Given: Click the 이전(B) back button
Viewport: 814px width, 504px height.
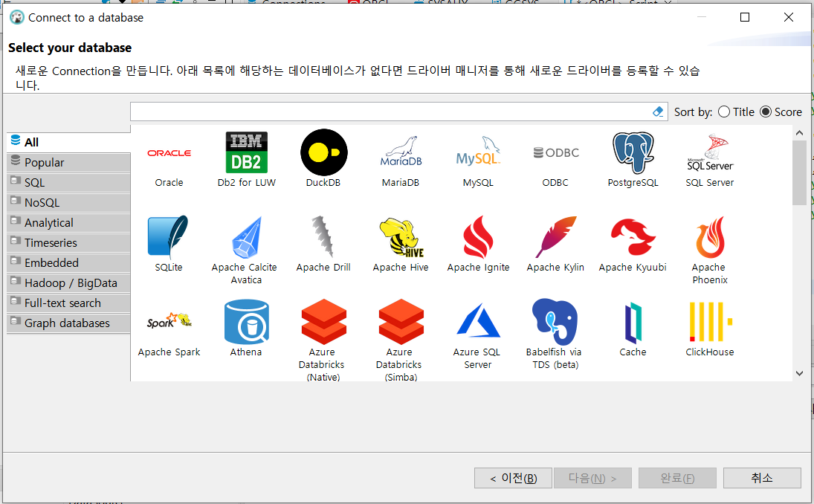Looking at the screenshot, I should point(513,478).
